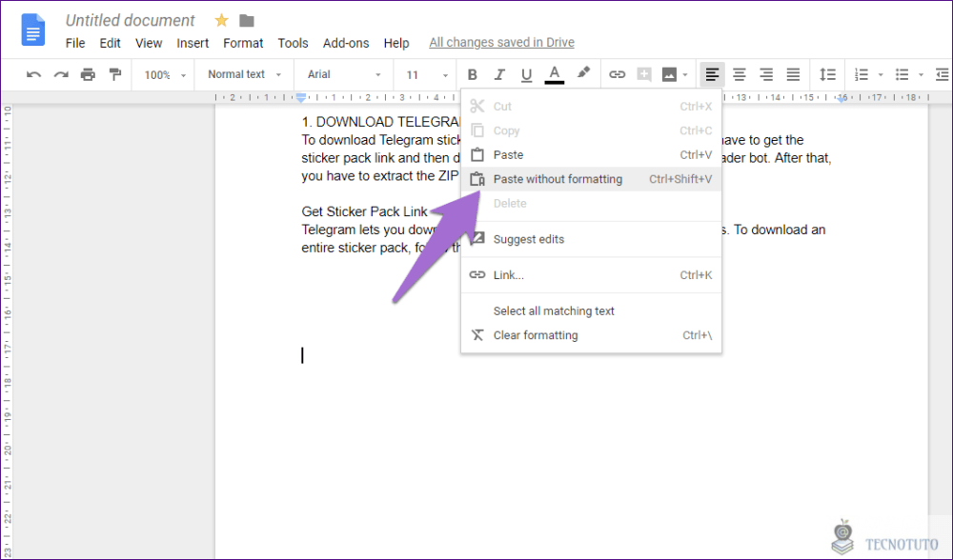This screenshot has height=560, width=953.
Task: Open the highlight color pen tool
Action: (583, 73)
